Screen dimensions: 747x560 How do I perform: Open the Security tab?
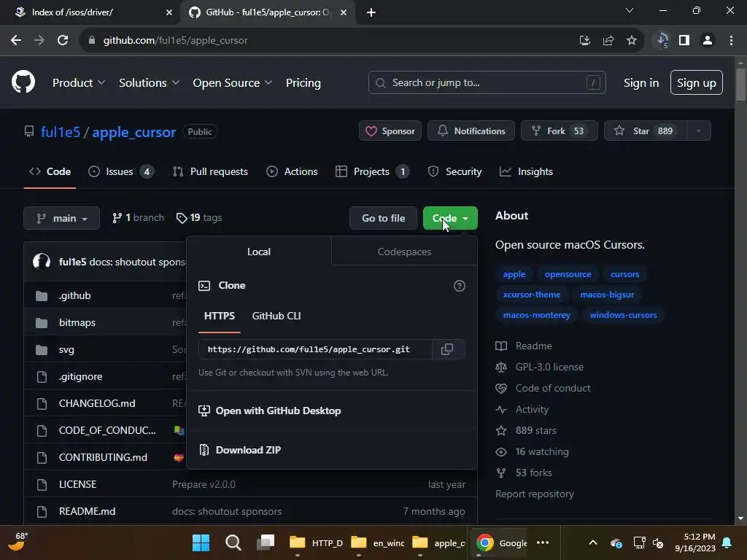pos(455,171)
